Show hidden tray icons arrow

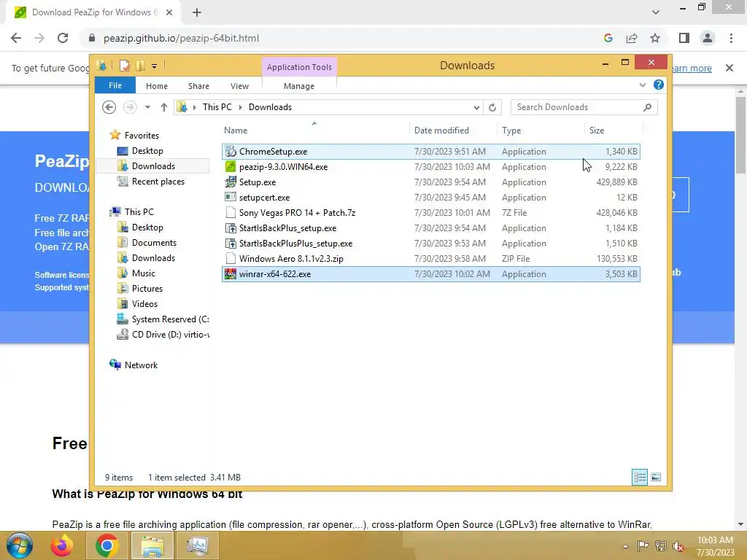click(625, 546)
